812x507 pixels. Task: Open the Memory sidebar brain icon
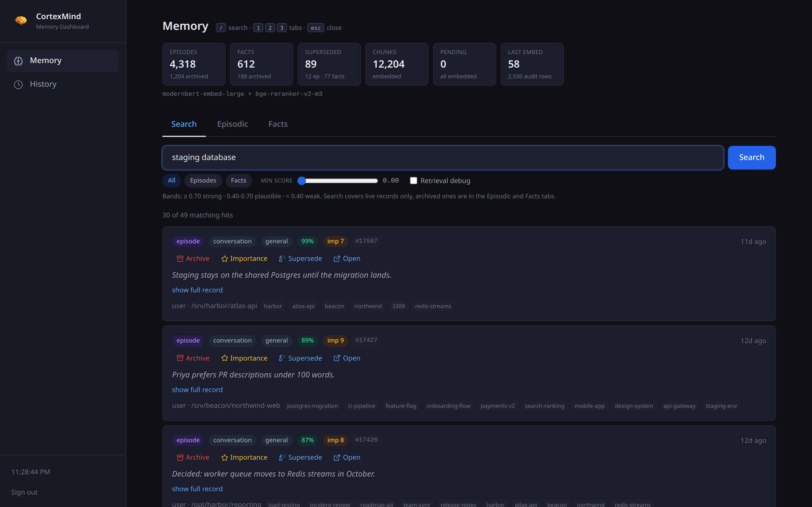point(18,61)
